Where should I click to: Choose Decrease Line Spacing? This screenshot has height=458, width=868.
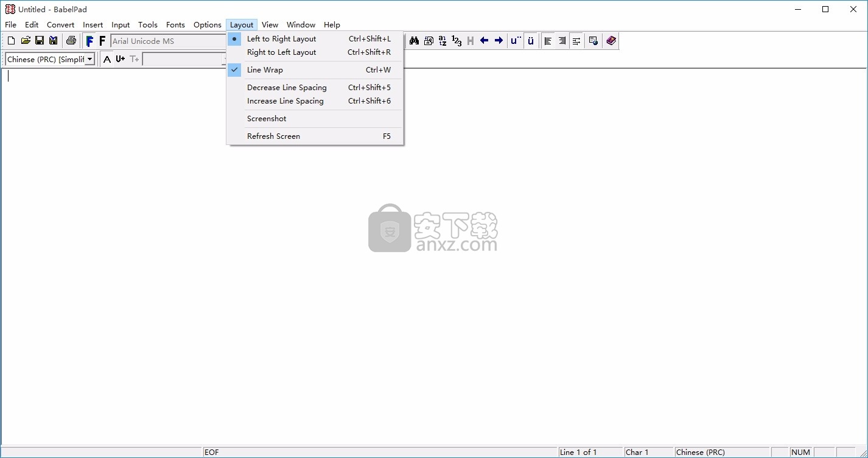315,87
